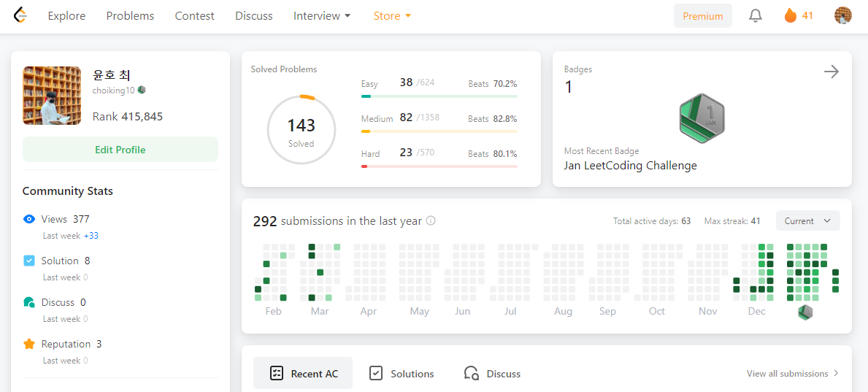Open the Problems page

click(130, 16)
